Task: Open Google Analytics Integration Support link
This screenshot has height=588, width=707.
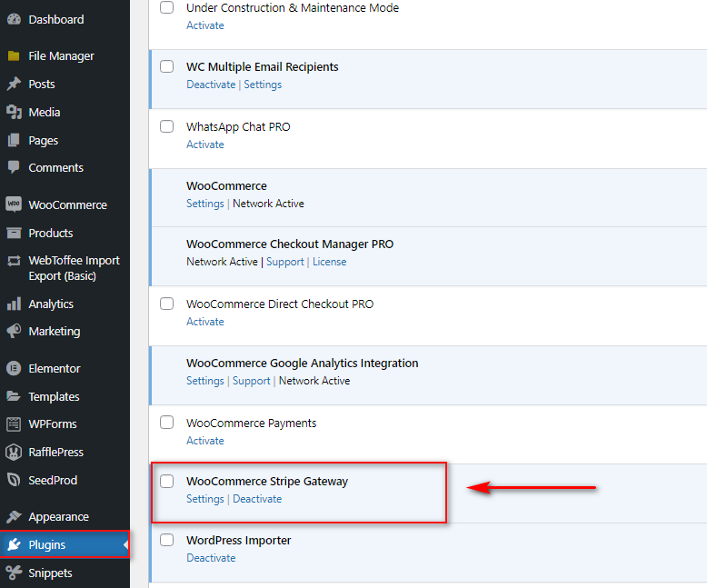Action: pyautogui.click(x=251, y=381)
